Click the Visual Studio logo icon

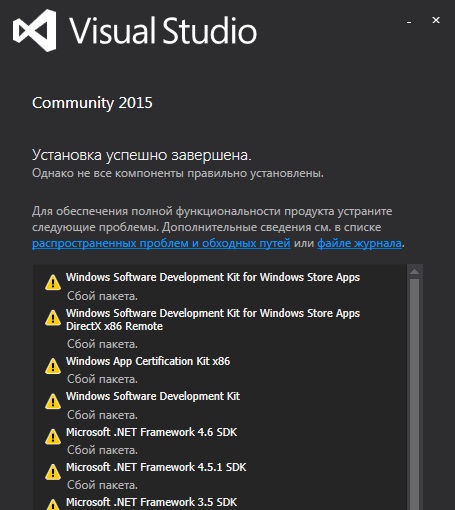pyautogui.click(x=34, y=30)
